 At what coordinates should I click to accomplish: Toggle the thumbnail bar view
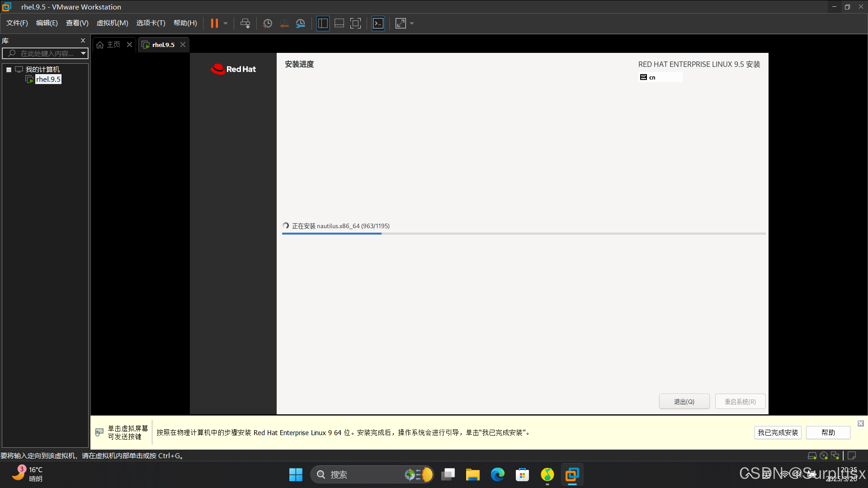pyautogui.click(x=339, y=23)
